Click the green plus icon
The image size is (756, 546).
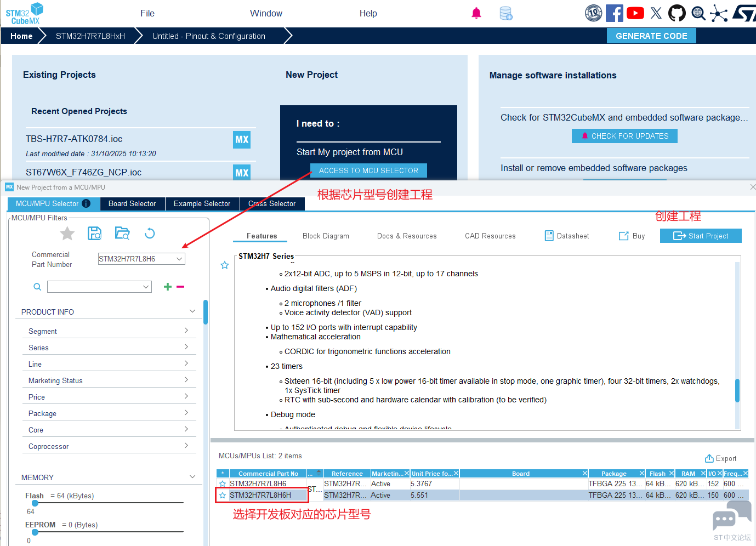pyautogui.click(x=168, y=287)
